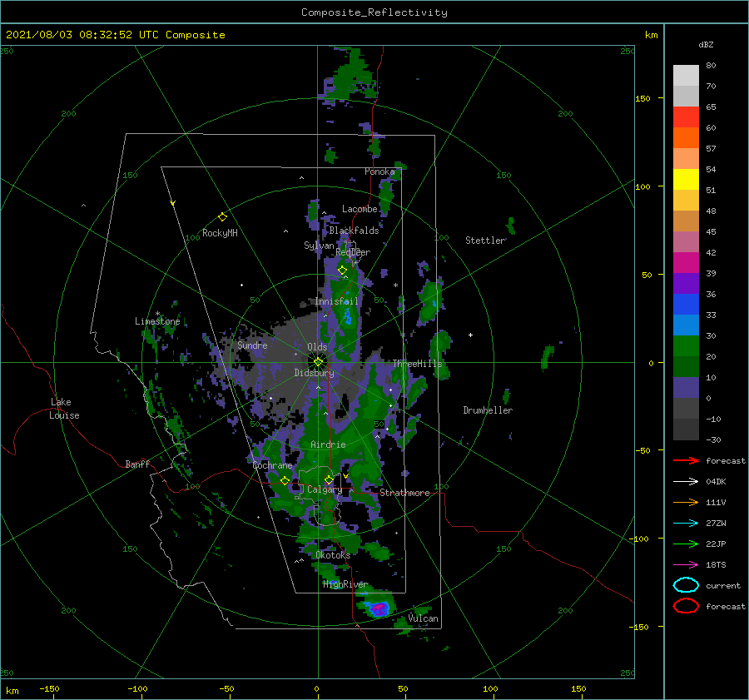
Task: Click the cyan 'current' ellipse legend icon
Action: tap(686, 585)
